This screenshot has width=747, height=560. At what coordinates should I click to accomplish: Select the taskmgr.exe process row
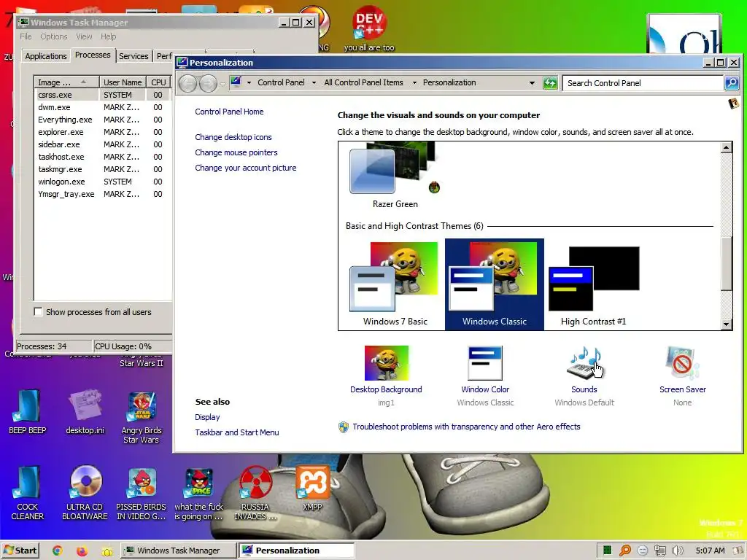click(102, 169)
